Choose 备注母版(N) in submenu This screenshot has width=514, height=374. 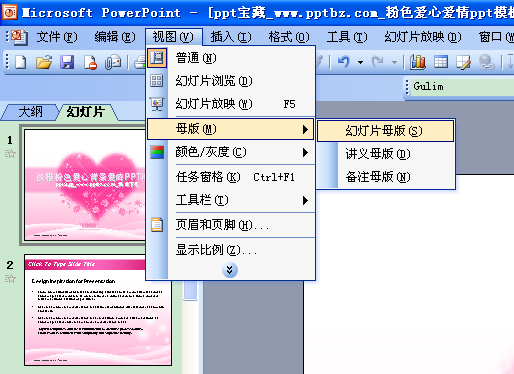click(x=386, y=177)
